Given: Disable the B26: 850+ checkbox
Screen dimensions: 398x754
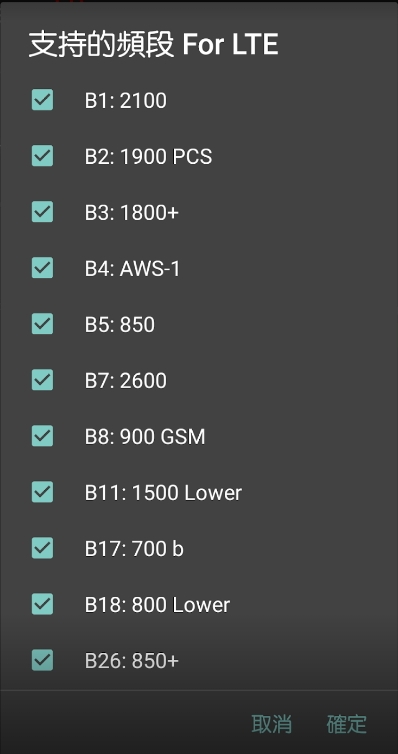Looking at the screenshot, I should click(x=42, y=660).
